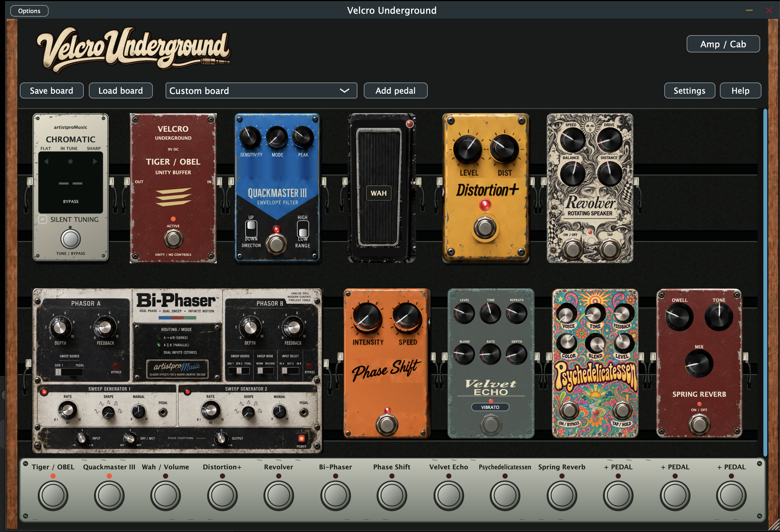The width and height of the screenshot is (780, 532).
Task: Click the Distortion+ LEVEL knob
Action: 468,149
